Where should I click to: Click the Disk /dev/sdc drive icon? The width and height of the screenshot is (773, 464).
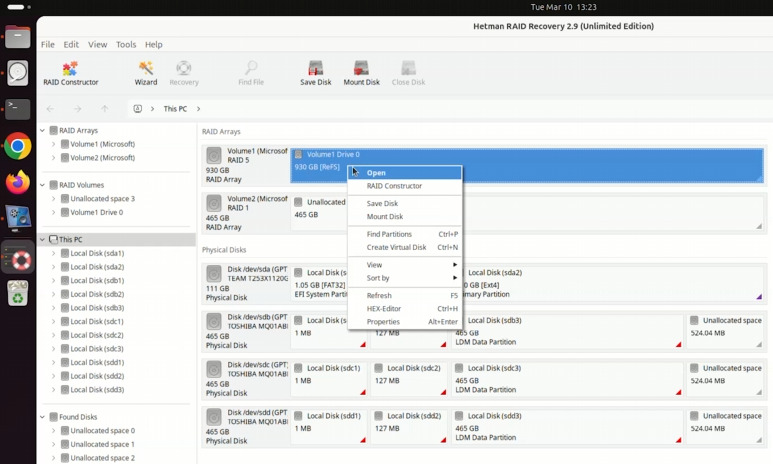[213, 369]
